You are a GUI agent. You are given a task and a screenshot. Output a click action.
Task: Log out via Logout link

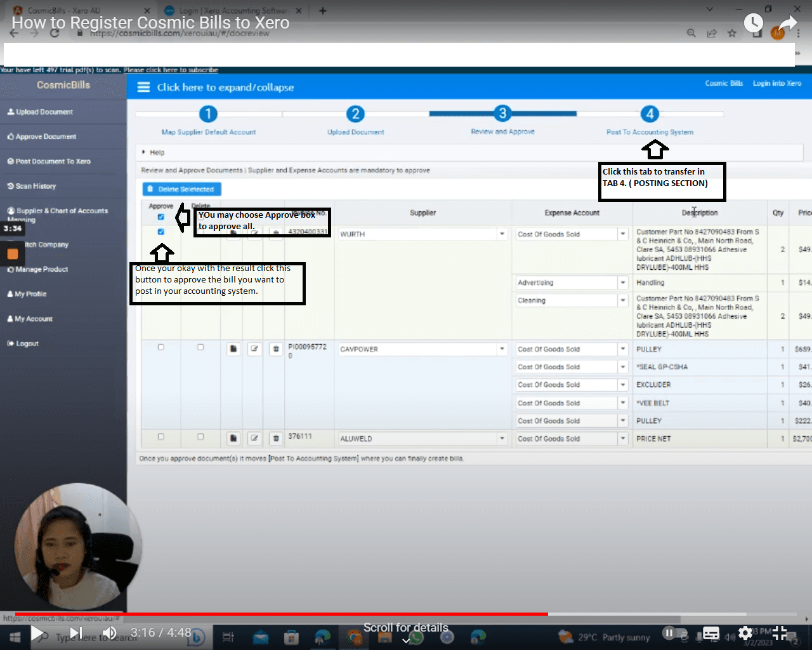point(23,343)
